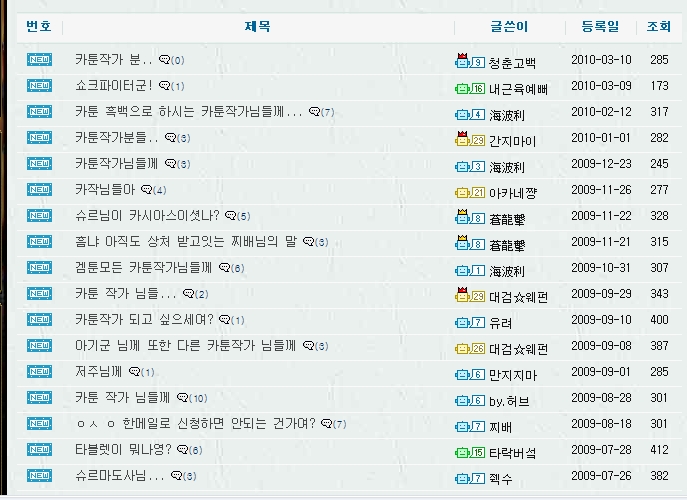Click the level 15 badge next to 타락버섯
The width and height of the screenshot is (687, 500).
pos(469,452)
